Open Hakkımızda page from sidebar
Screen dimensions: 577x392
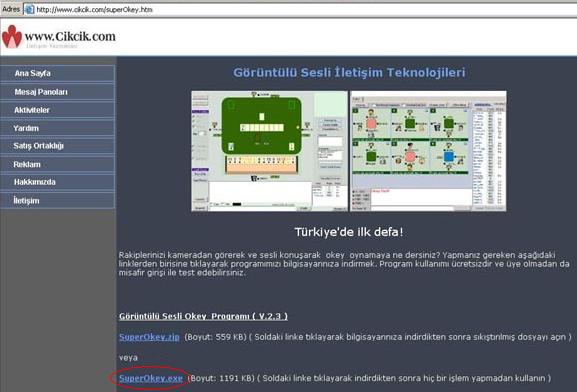pos(57,182)
